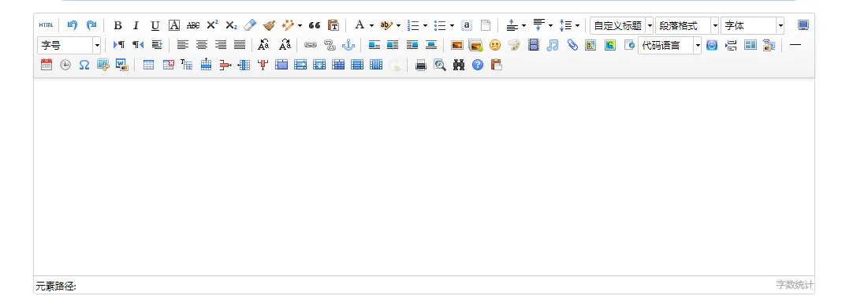Open the 段落格式 dropdown

point(687,25)
